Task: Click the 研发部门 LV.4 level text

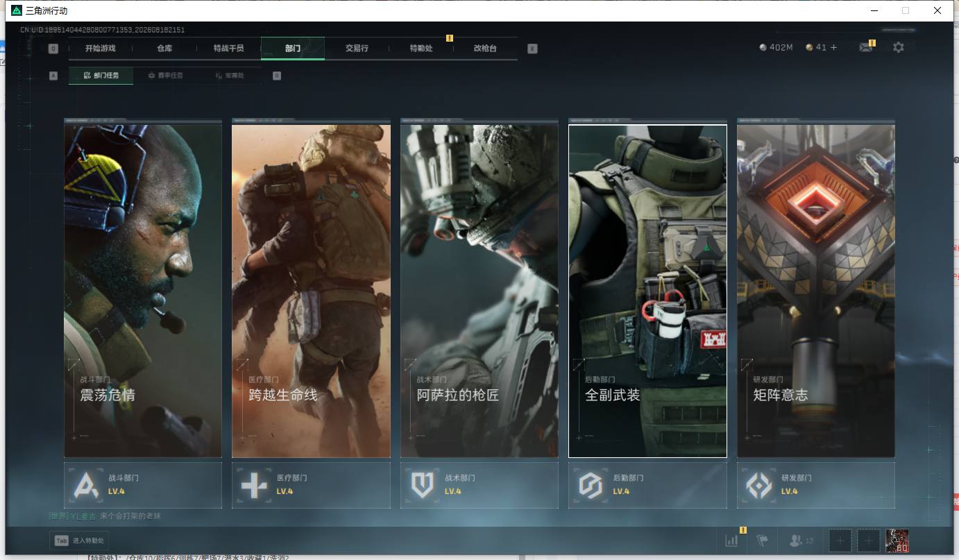Action: (x=790, y=491)
